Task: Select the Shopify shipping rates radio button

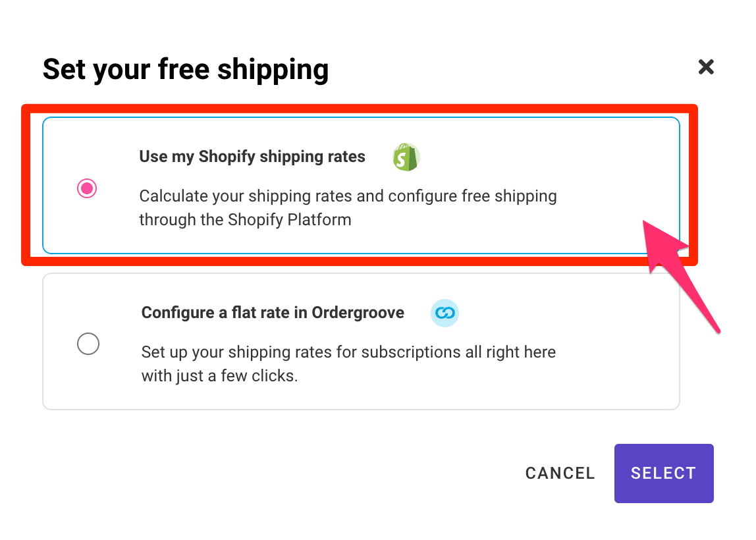Action: pos(87,189)
